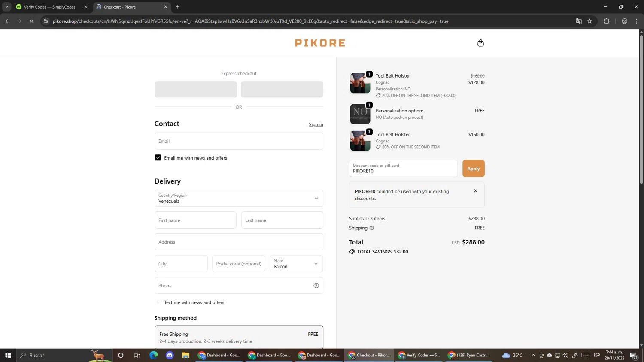The width and height of the screenshot is (644, 362).
Task: Click the second express checkout button
Action: click(x=282, y=90)
